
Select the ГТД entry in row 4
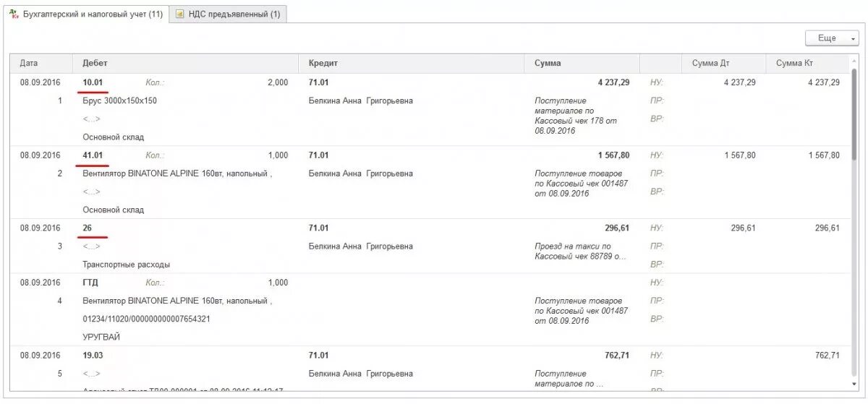click(x=90, y=283)
